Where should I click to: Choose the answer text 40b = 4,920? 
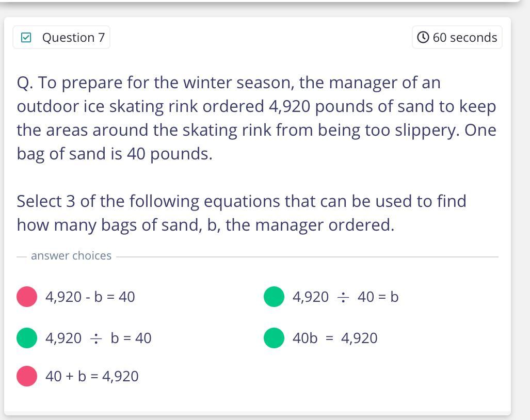coord(335,338)
